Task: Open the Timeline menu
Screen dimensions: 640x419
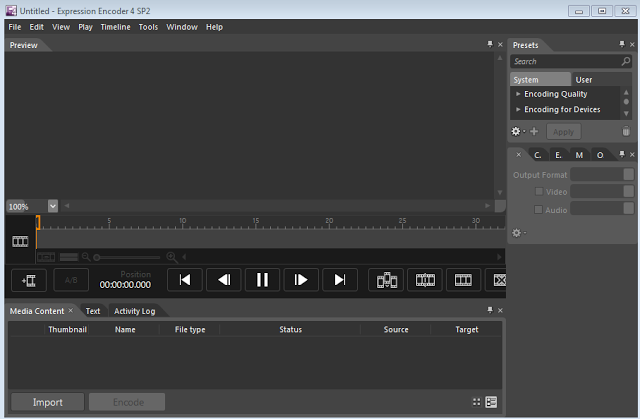Action: tap(116, 27)
